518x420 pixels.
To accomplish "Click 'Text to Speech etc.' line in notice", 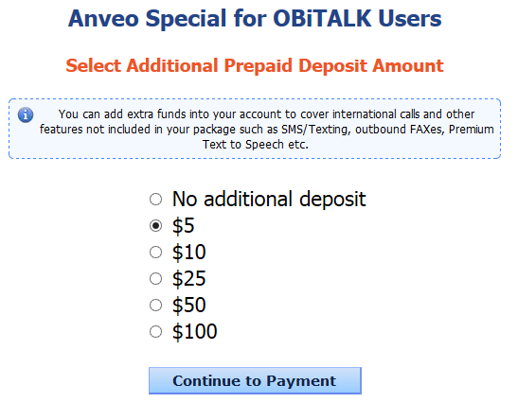I will (256, 145).
